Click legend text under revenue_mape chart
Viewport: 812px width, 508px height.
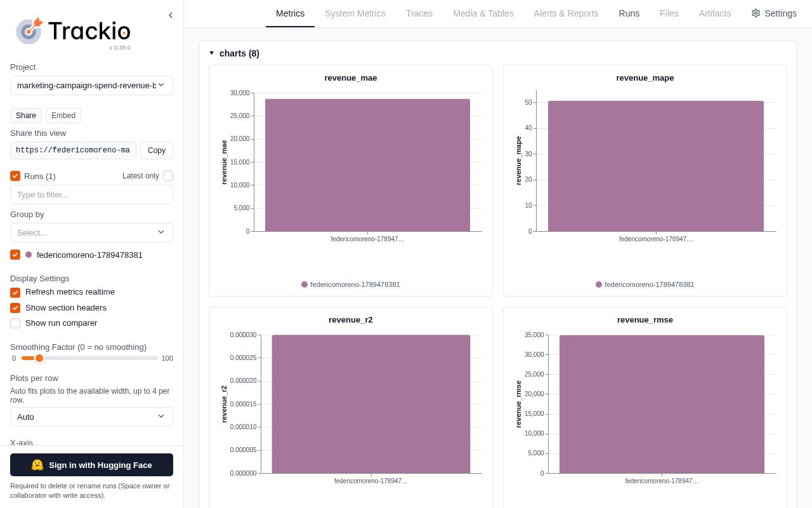[650, 284]
